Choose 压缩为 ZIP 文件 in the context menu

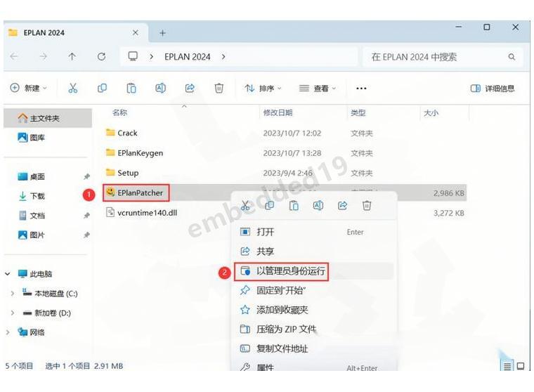coord(314,329)
